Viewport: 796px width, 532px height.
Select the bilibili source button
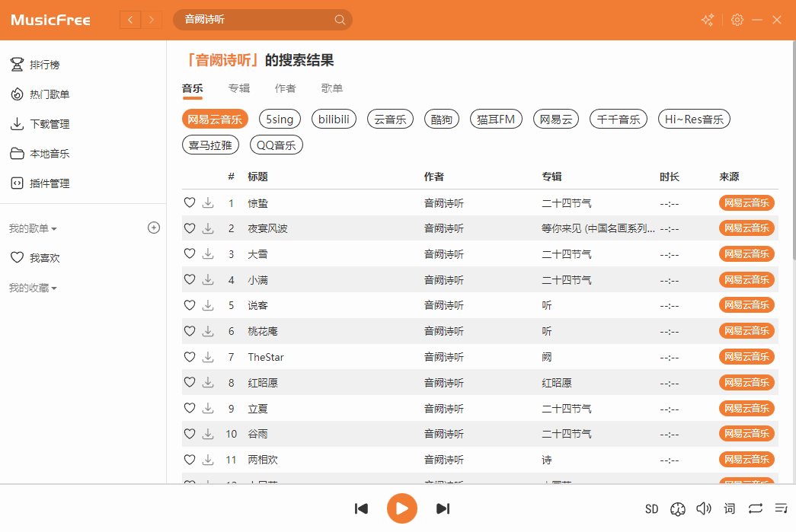tap(334, 119)
